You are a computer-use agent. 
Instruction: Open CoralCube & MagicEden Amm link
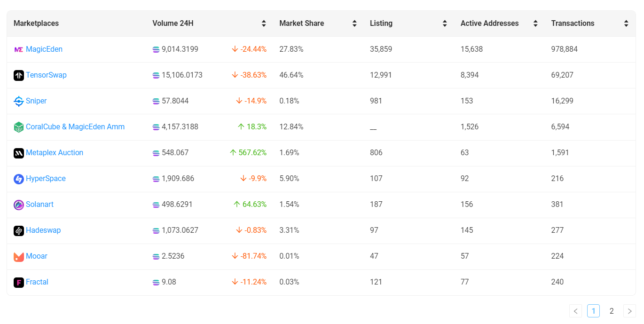click(75, 127)
